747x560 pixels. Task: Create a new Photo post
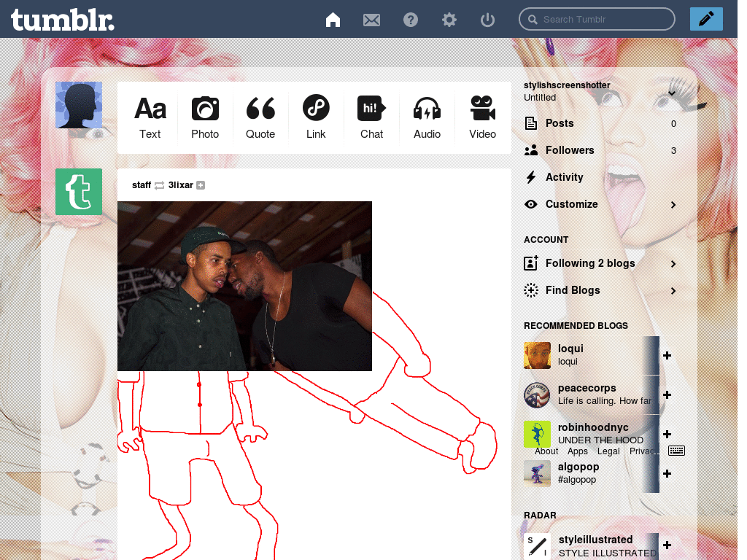[x=205, y=117]
